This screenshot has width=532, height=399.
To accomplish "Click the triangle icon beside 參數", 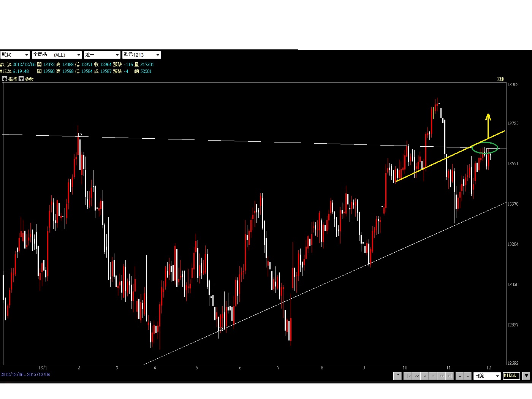I will point(21,79).
